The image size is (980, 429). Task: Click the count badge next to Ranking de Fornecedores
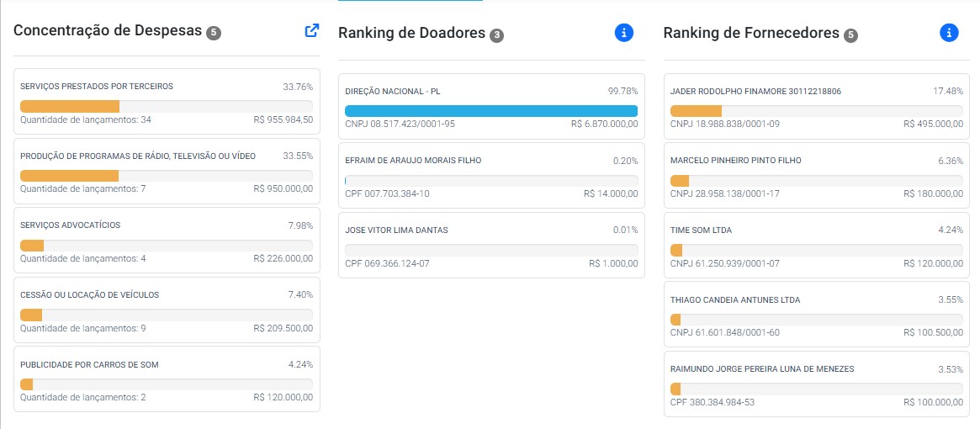coord(850,35)
